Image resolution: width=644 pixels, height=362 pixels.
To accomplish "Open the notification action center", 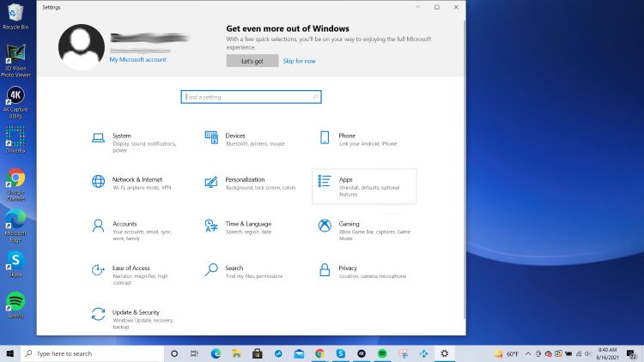I will pyautogui.click(x=632, y=353).
